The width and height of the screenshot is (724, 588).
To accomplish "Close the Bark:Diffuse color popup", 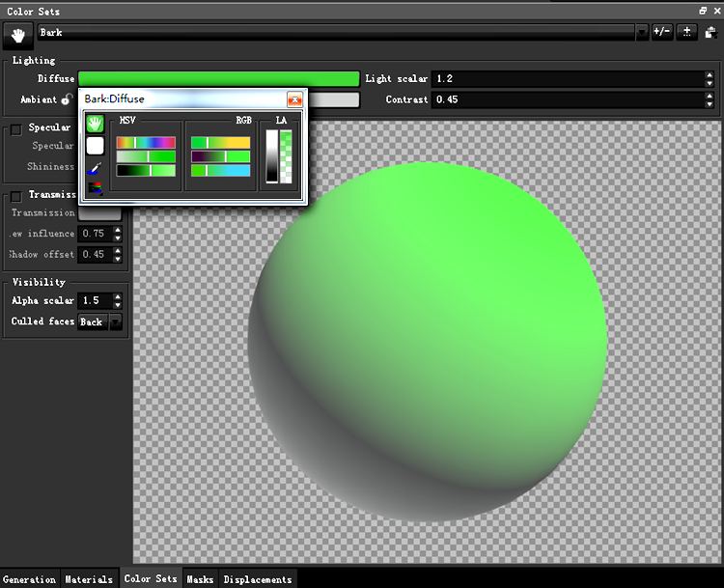I will (x=295, y=99).
